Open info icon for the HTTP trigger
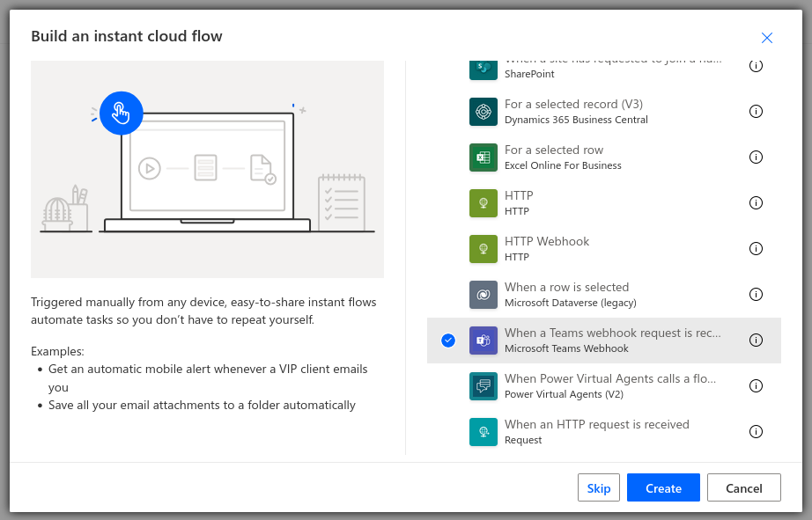The width and height of the screenshot is (812, 520). pyautogui.click(x=756, y=203)
